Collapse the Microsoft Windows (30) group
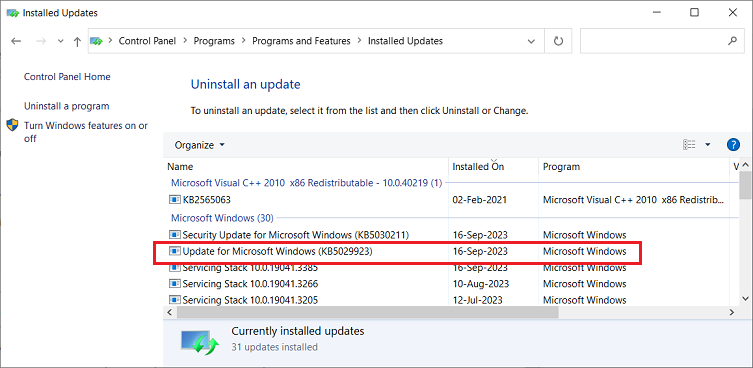Screen dimensions: 753x368 (x=222, y=218)
